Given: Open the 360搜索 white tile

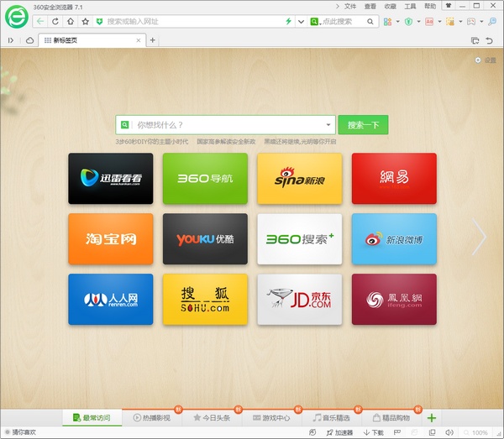Looking at the screenshot, I should pos(300,239).
